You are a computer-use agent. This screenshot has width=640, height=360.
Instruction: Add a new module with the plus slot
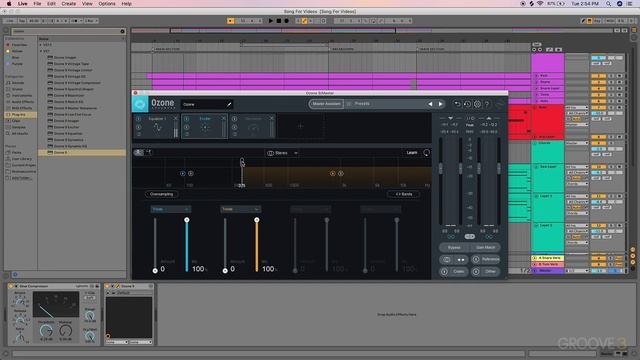click(x=300, y=126)
